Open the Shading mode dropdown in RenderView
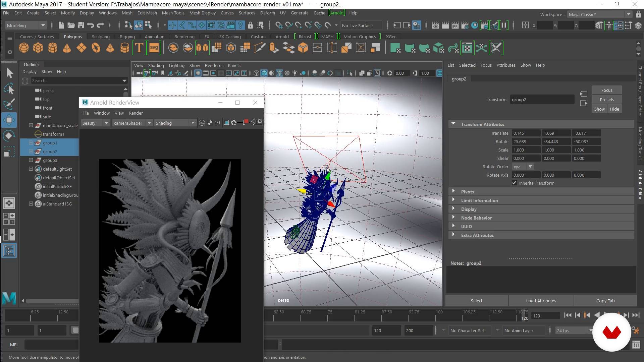 click(175, 123)
